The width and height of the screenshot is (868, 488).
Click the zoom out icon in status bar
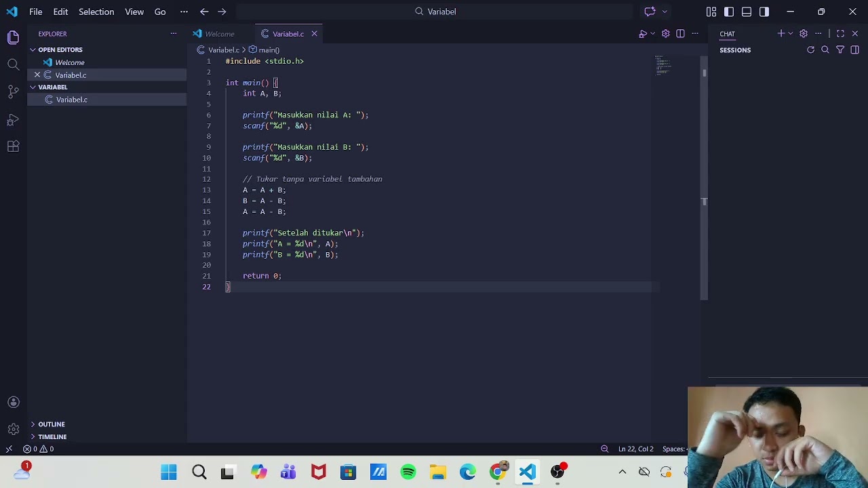pos(604,449)
